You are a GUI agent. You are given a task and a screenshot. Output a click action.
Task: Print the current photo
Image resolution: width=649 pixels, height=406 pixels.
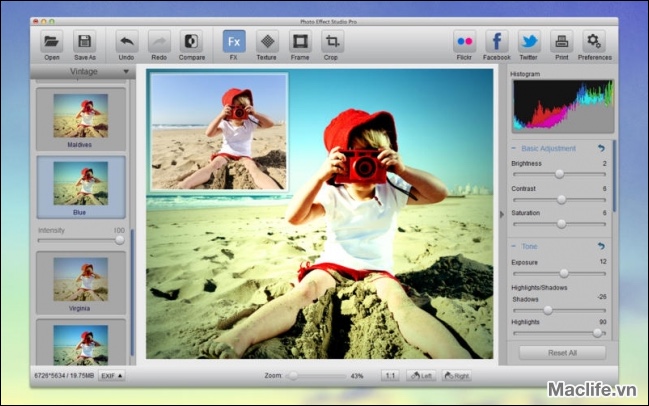pos(561,42)
